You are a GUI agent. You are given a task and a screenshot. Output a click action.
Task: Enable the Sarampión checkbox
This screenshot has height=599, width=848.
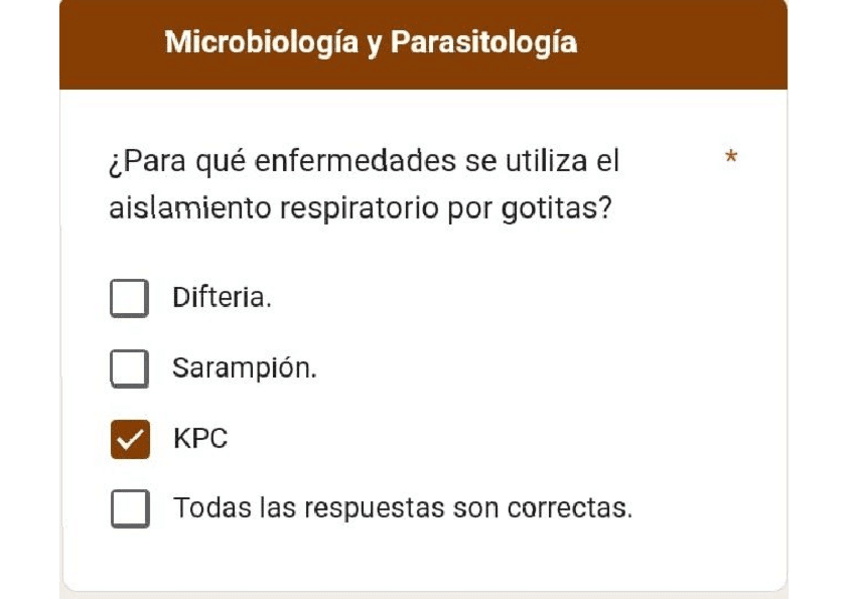click(x=129, y=368)
